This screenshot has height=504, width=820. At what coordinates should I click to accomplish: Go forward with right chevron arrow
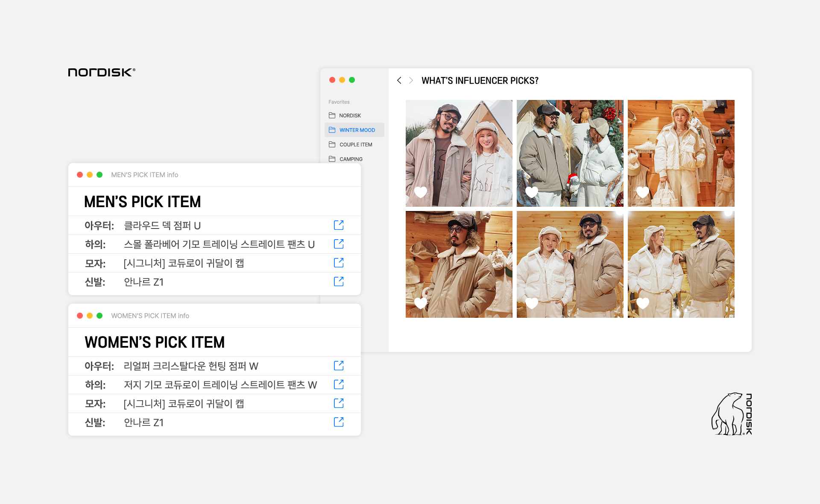[x=411, y=80]
